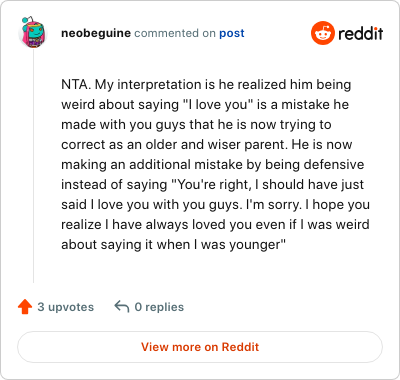Viewport: 400px width, 380px height.
Task: Click the "being defensive" phrase in comment
Action: click(x=310, y=165)
